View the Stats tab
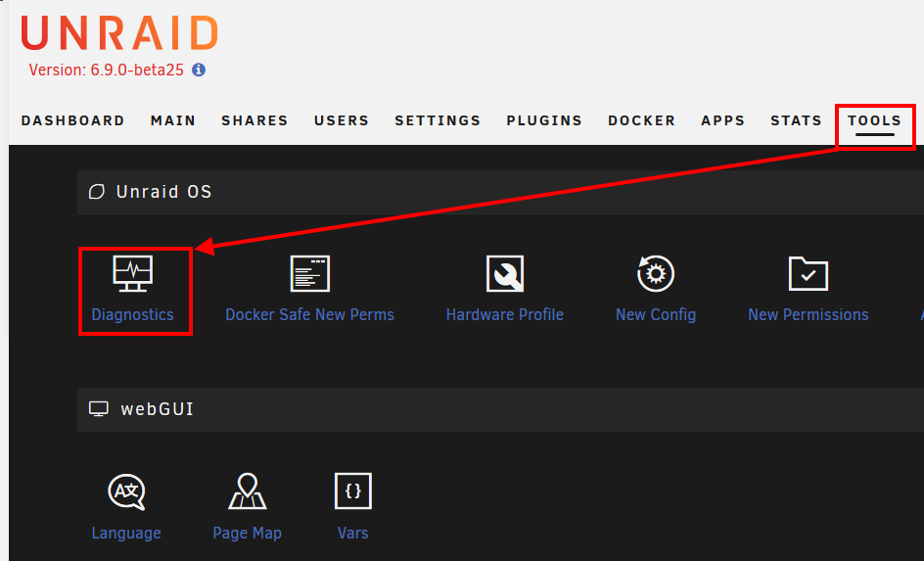The image size is (924, 561). [796, 120]
